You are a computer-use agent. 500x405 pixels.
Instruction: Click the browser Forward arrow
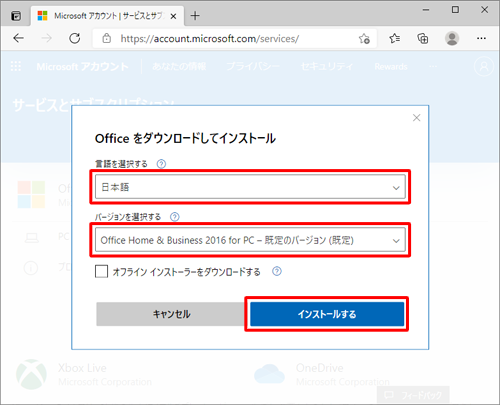point(46,38)
